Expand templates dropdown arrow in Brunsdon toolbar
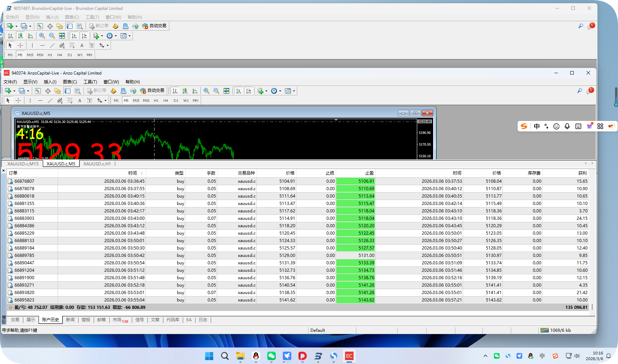The height and width of the screenshot is (364, 618). click(x=129, y=36)
